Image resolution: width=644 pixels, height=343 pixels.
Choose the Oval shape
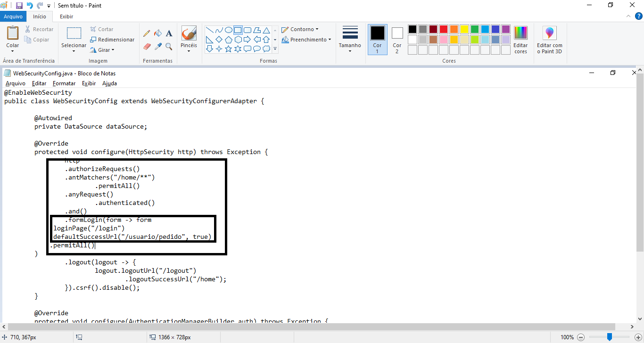[x=229, y=30]
